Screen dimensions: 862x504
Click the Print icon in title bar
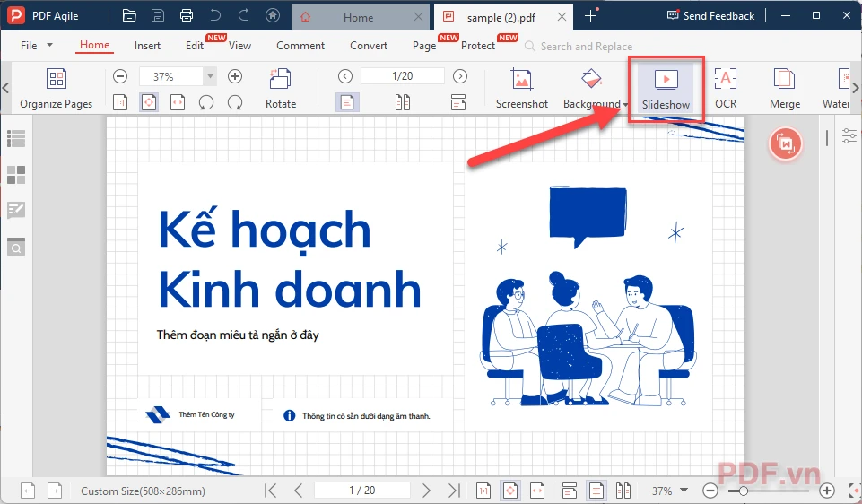pyautogui.click(x=187, y=15)
